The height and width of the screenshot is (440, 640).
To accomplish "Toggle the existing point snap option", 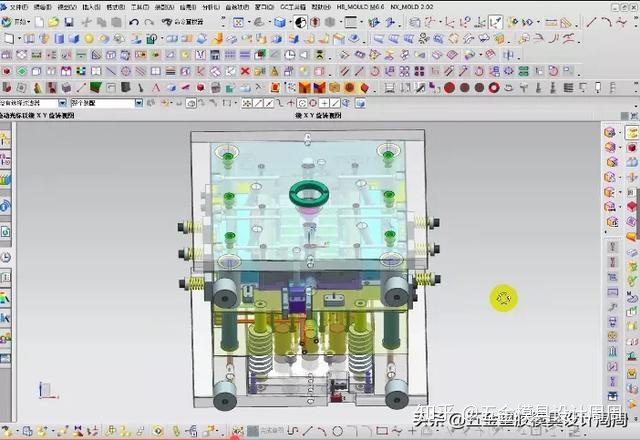I will tap(324, 103).
